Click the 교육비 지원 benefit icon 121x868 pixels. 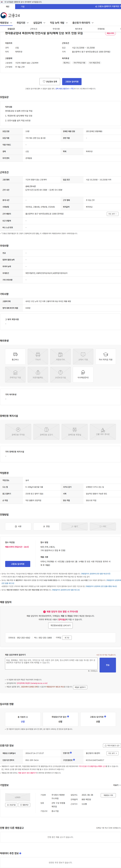coord(83,357)
